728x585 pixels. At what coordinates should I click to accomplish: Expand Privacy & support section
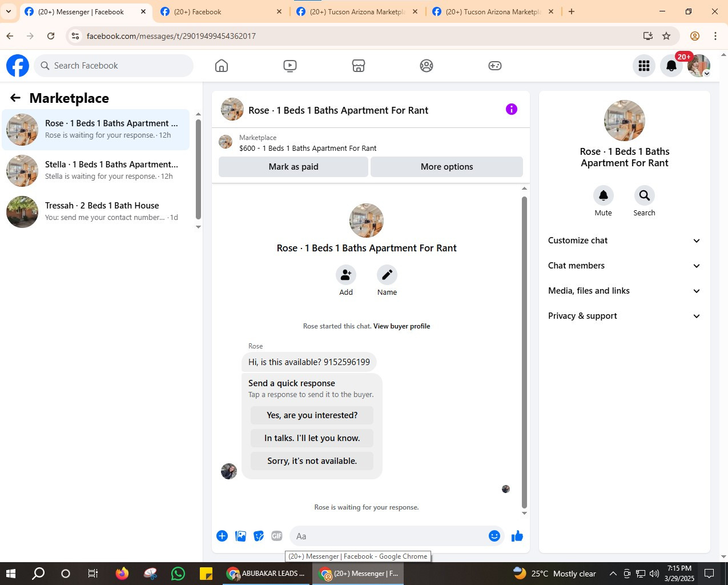pos(625,316)
